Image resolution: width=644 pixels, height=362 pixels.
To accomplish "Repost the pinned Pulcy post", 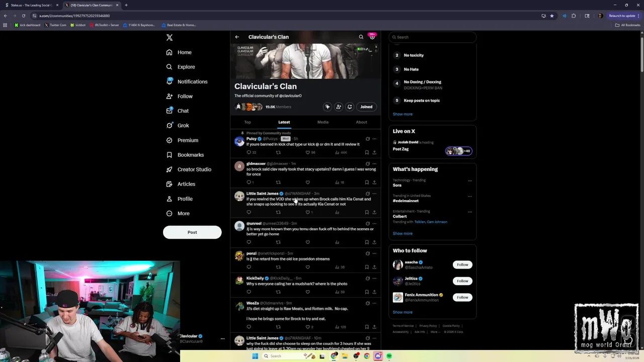I will click(x=278, y=152).
